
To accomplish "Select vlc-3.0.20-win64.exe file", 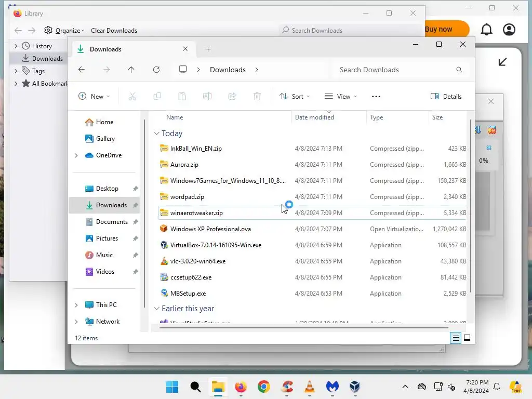I will (x=312, y=261).
